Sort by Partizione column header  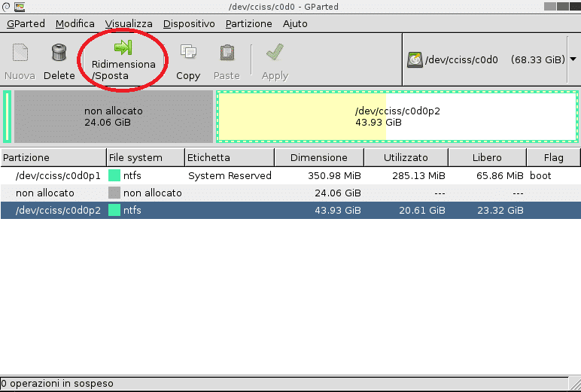tap(53, 157)
